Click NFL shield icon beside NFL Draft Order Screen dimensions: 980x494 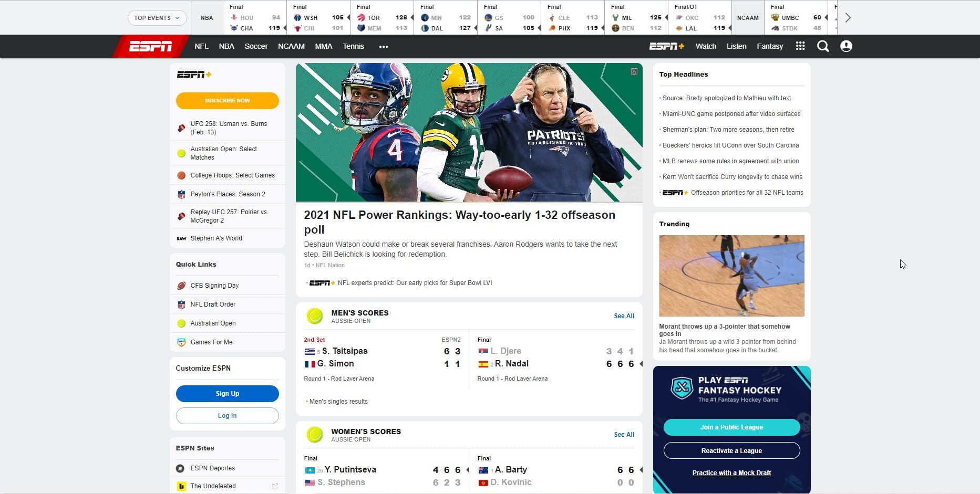pyautogui.click(x=181, y=304)
